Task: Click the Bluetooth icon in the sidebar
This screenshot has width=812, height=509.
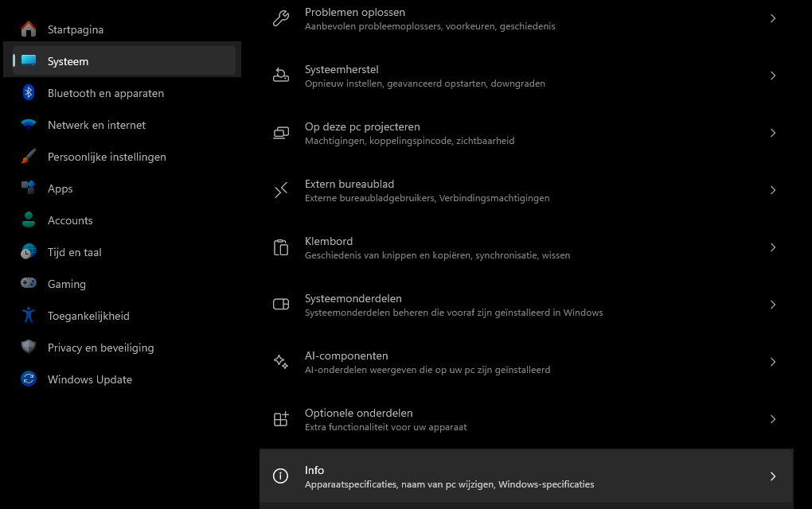Action: (x=29, y=93)
